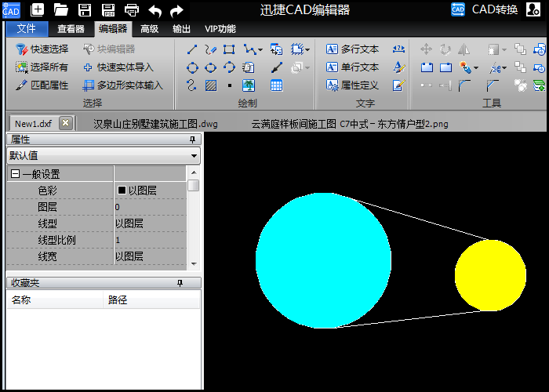Click the Save file icon

85,10
